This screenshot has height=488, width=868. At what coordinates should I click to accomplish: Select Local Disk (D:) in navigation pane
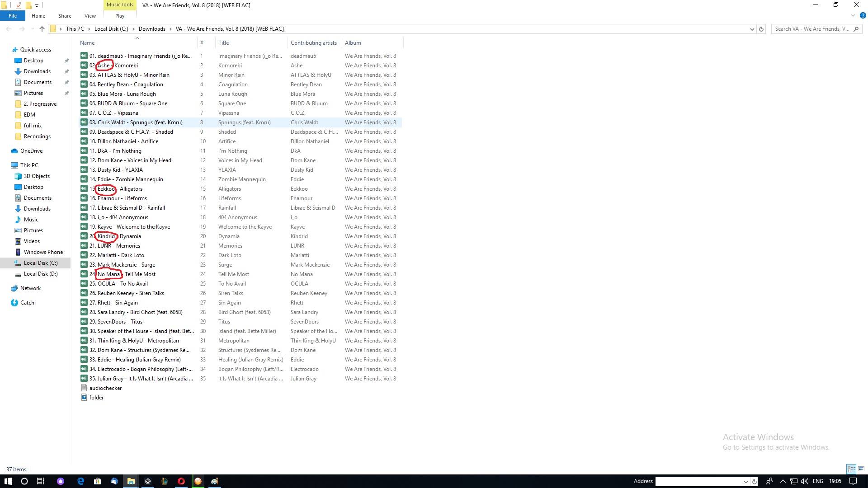[x=40, y=274]
